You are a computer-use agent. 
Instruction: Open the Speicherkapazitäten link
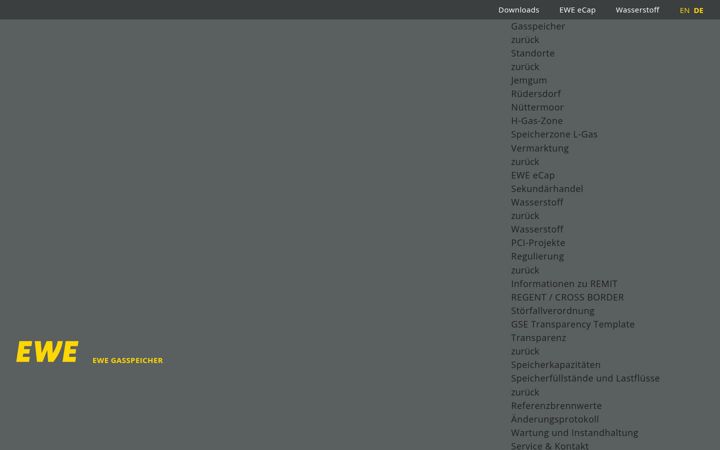556,365
